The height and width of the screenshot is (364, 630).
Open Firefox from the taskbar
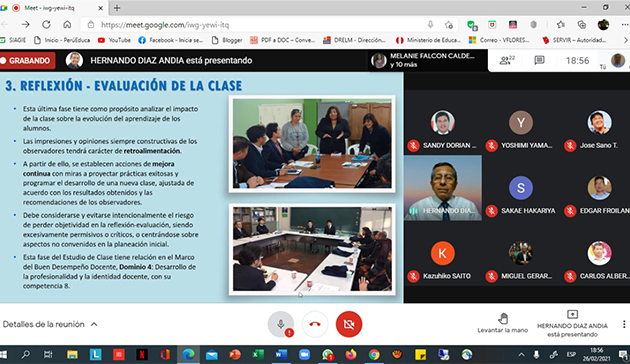[x=351, y=354]
